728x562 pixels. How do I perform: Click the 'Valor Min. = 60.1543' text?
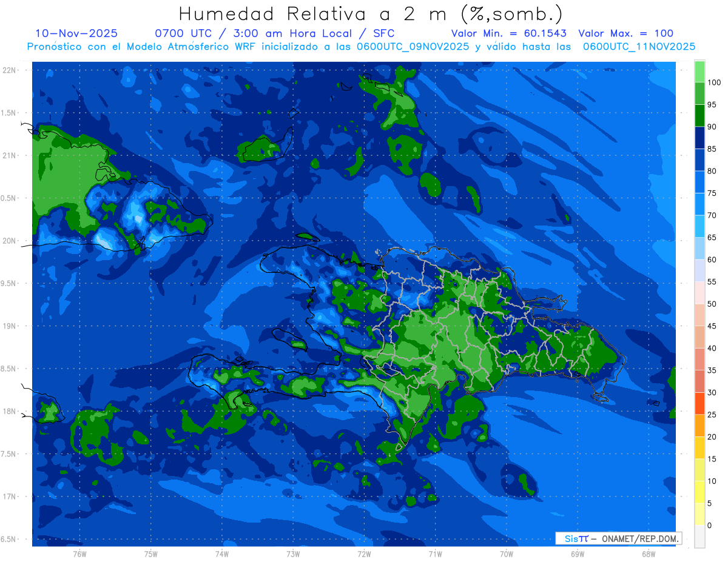[x=509, y=33]
